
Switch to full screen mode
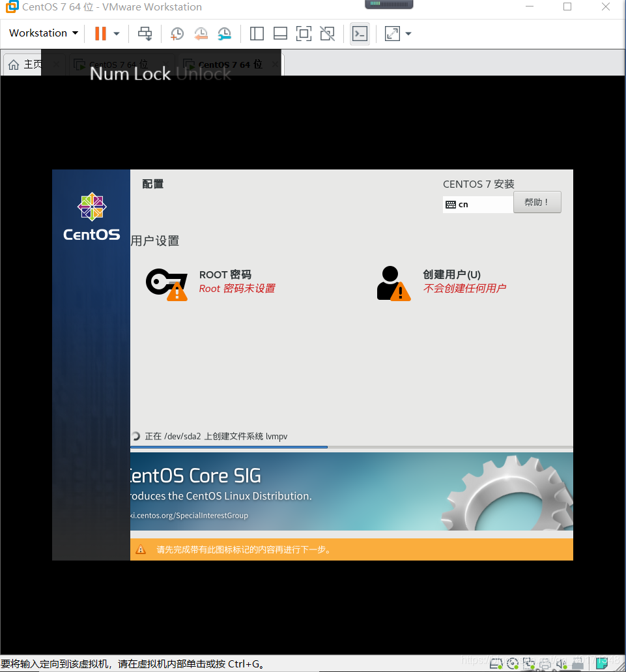click(304, 33)
